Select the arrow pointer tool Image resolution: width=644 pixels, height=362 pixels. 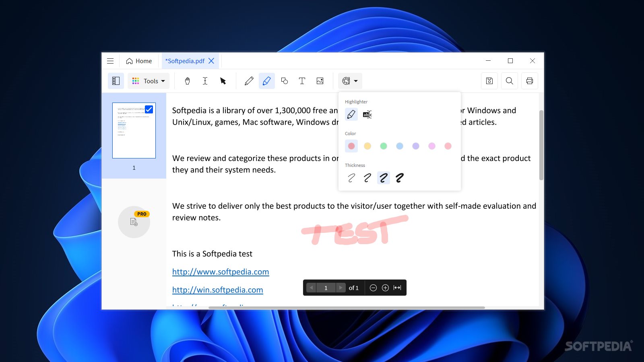click(223, 81)
